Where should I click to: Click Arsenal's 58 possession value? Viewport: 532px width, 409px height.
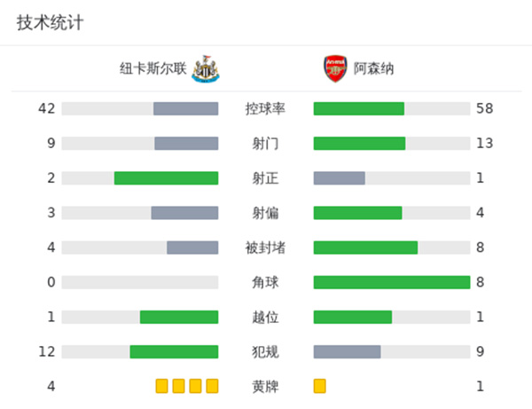[x=483, y=108]
